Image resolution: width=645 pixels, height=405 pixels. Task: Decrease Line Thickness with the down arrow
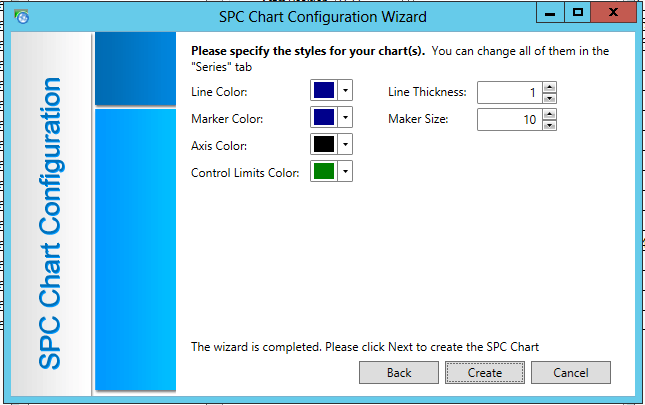click(550, 98)
